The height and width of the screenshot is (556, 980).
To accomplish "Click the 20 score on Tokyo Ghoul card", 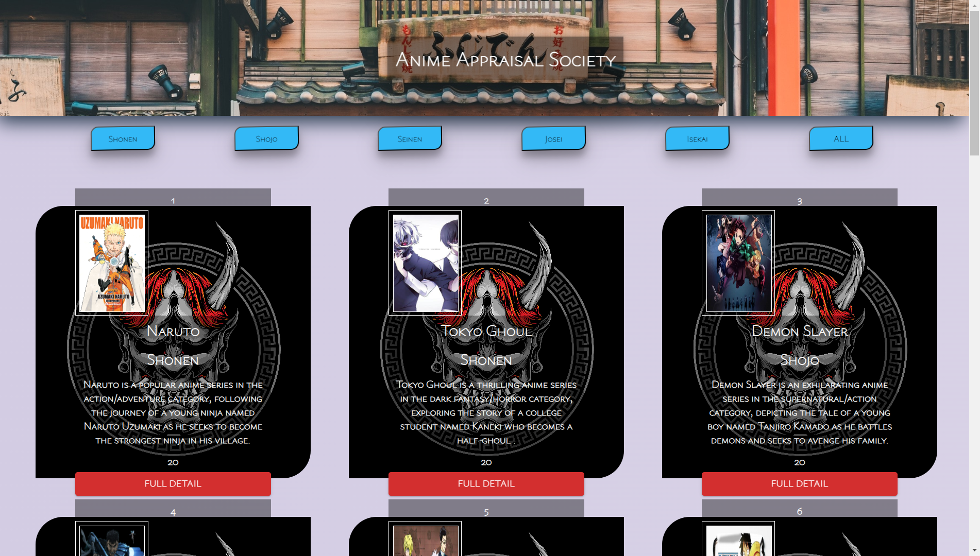I will click(x=486, y=462).
